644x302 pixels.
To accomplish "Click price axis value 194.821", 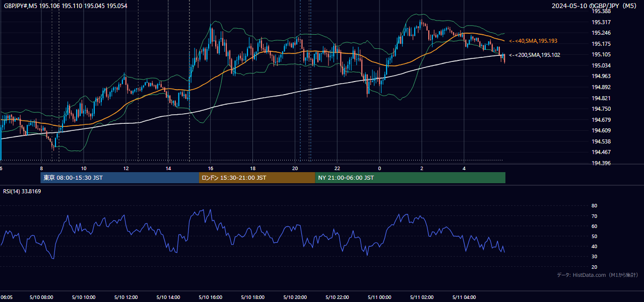I will point(601,98).
